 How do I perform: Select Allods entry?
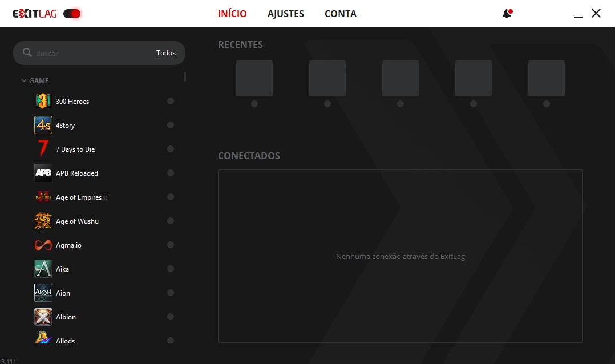coord(65,341)
